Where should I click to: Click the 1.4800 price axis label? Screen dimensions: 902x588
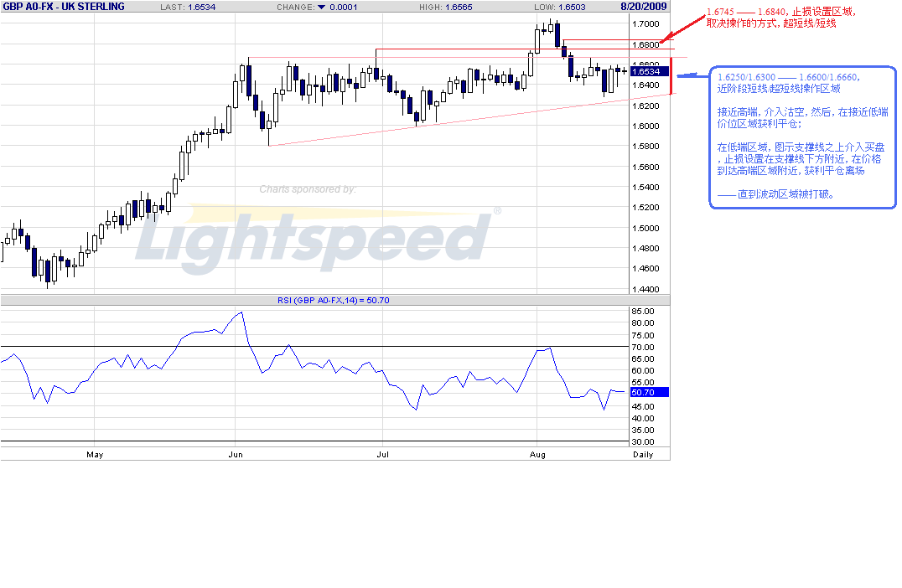(645, 248)
